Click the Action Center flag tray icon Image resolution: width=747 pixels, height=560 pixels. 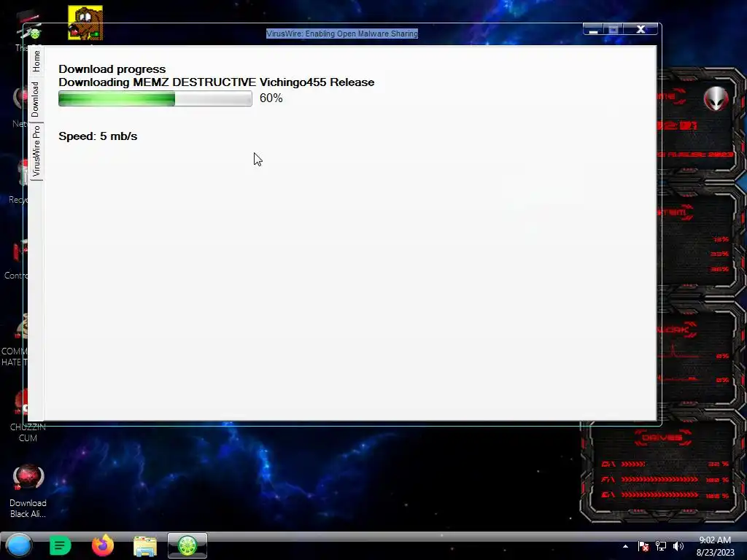pyautogui.click(x=643, y=546)
